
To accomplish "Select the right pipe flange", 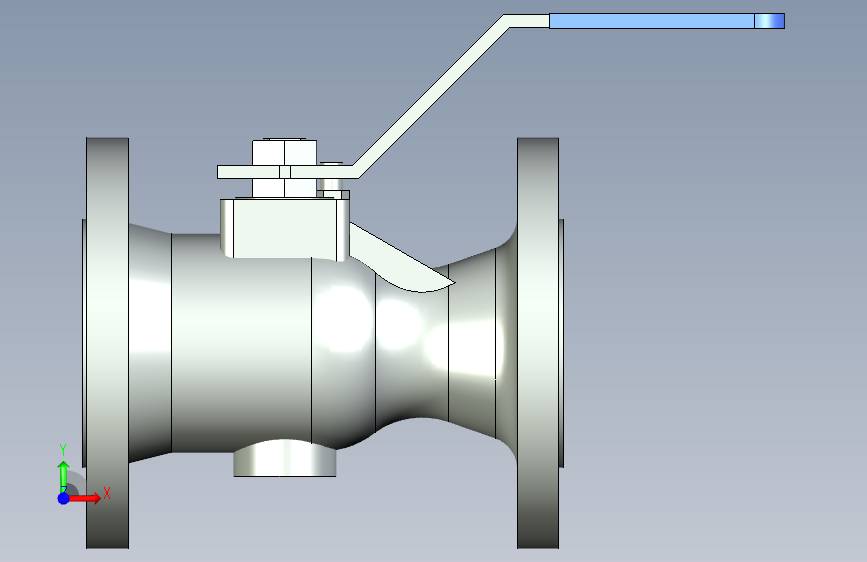I will pos(538,343).
